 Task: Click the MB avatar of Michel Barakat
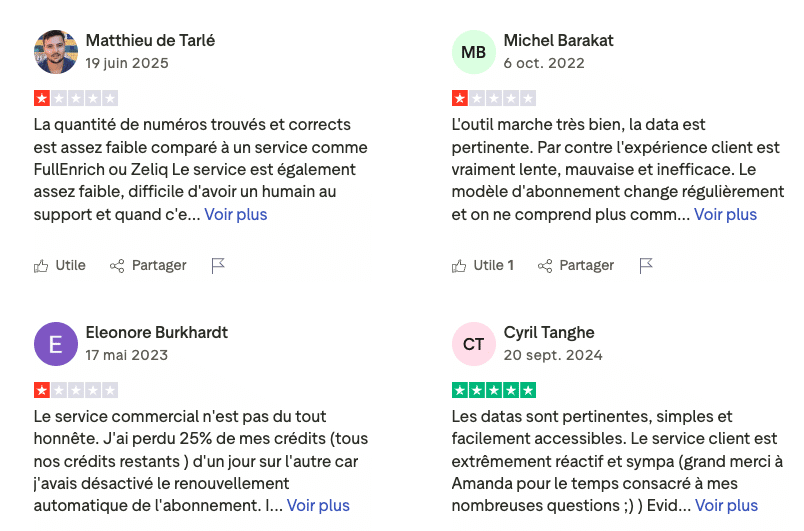[x=474, y=52]
